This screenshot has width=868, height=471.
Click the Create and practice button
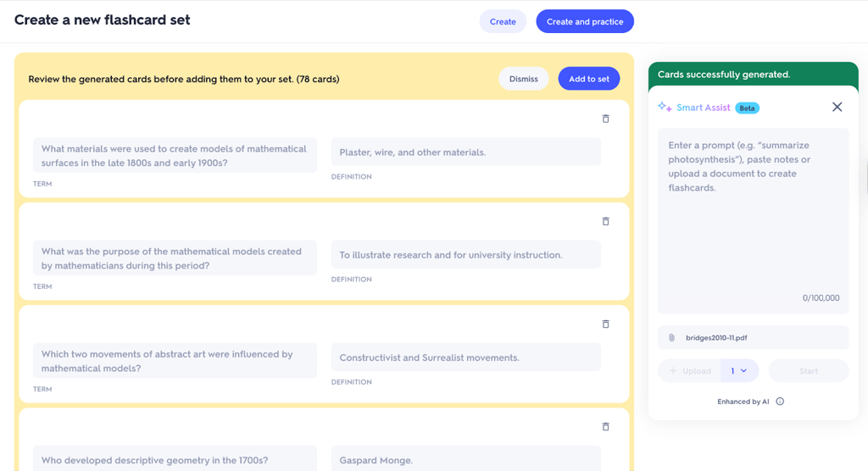click(585, 21)
